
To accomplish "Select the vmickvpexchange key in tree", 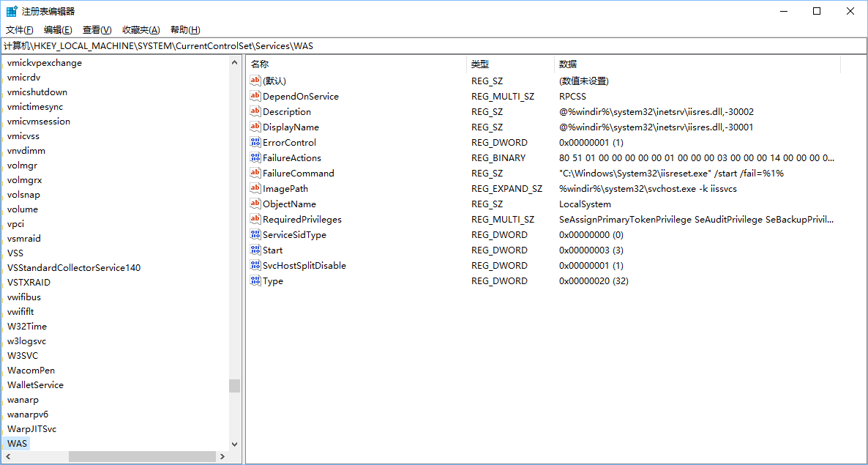I will pyautogui.click(x=45, y=63).
